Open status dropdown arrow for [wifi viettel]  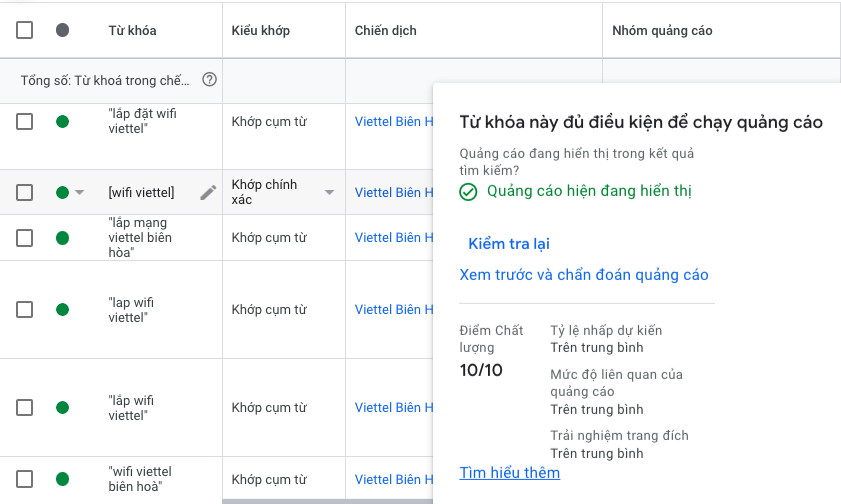pos(80,193)
